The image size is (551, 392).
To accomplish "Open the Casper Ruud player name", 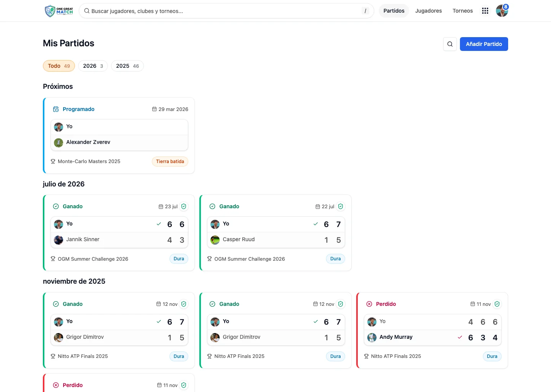I will tap(239, 239).
